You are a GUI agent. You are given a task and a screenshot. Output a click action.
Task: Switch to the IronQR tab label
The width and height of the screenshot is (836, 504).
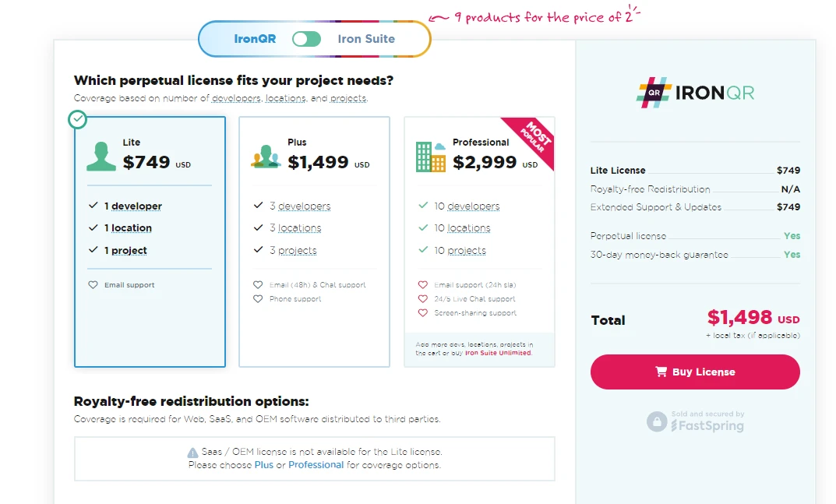[255, 39]
